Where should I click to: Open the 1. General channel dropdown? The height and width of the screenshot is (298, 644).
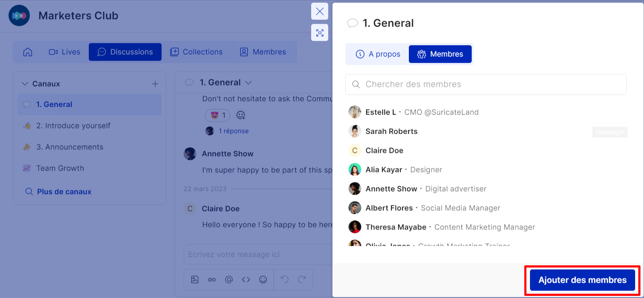(x=248, y=83)
